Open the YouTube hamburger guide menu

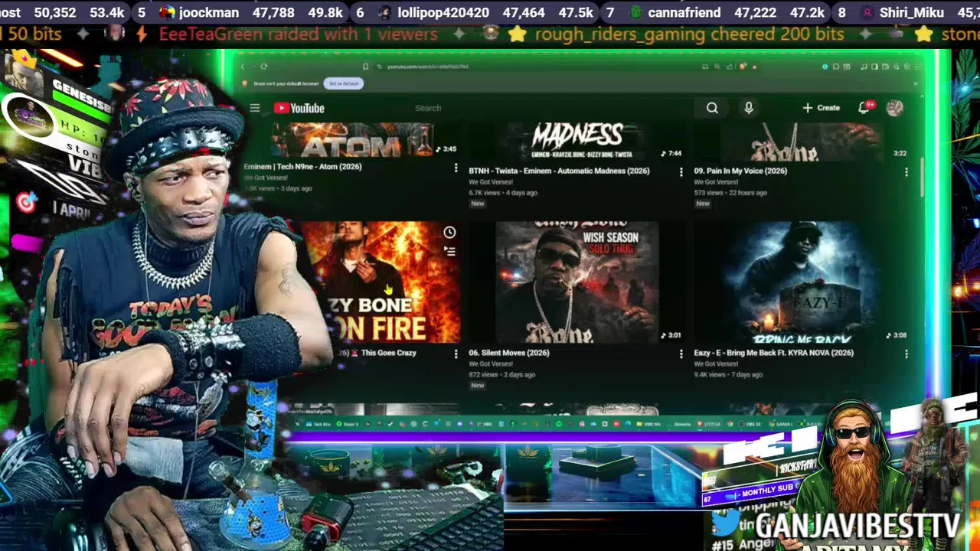click(x=255, y=108)
